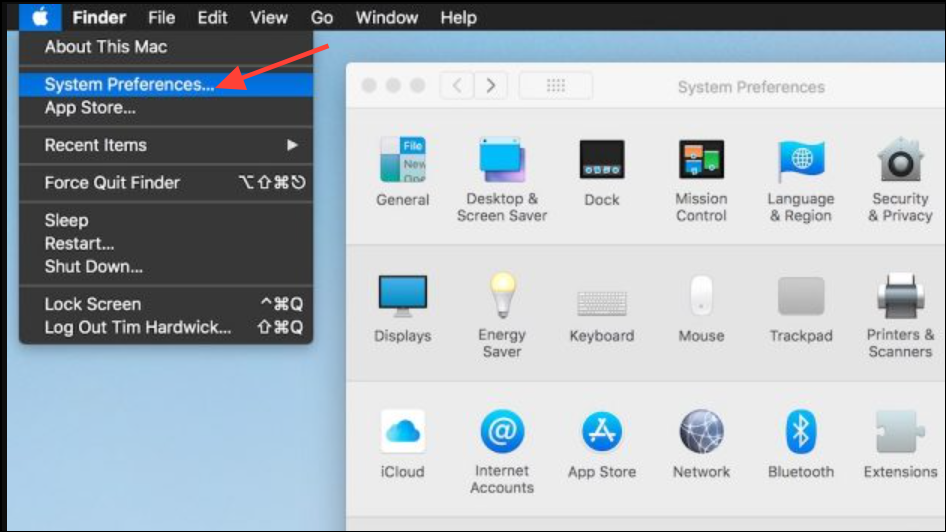Open the General preferences pane
The height and width of the screenshot is (532, 946).
click(402, 171)
